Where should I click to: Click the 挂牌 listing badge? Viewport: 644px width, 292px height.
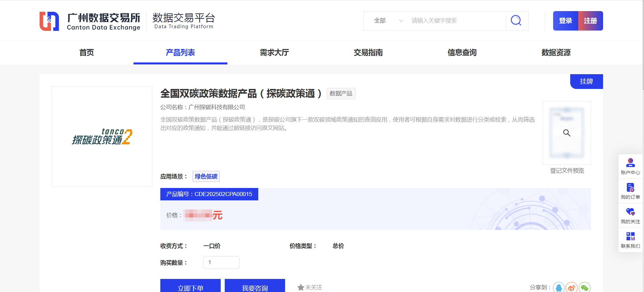(587, 82)
